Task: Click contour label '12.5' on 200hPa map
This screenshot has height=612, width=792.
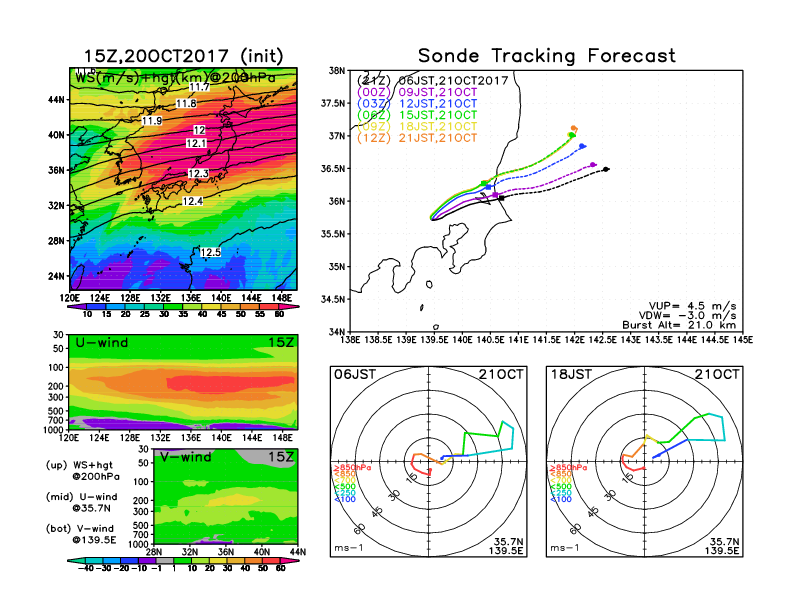Action: [210, 252]
